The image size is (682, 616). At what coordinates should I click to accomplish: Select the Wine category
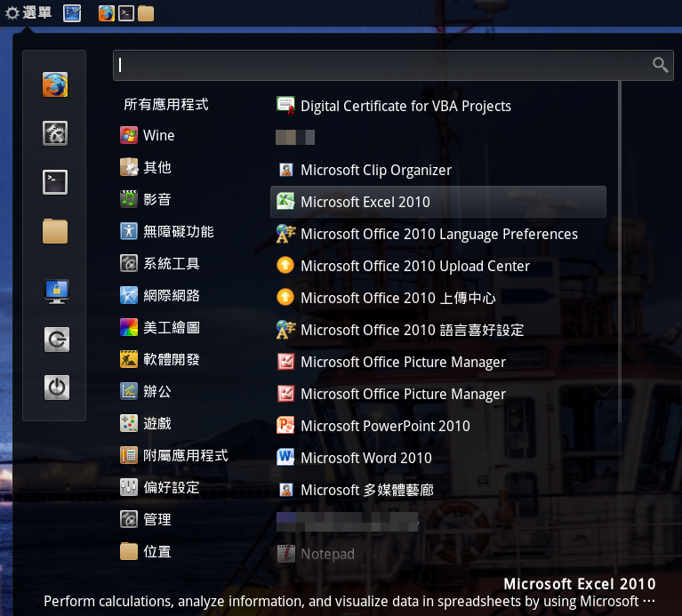148,135
